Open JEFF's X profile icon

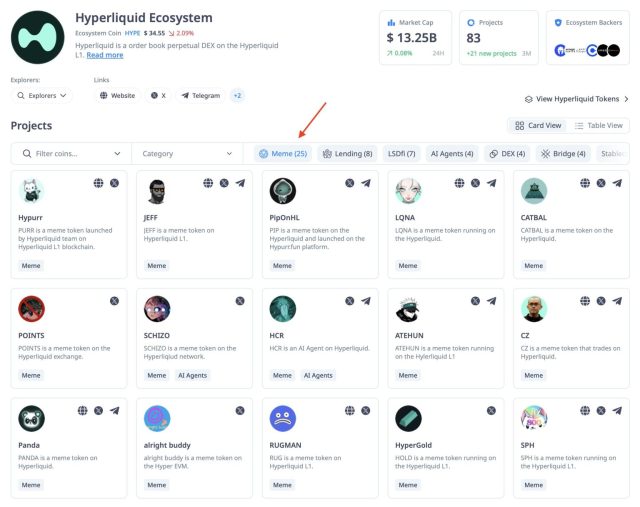tap(224, 183)
